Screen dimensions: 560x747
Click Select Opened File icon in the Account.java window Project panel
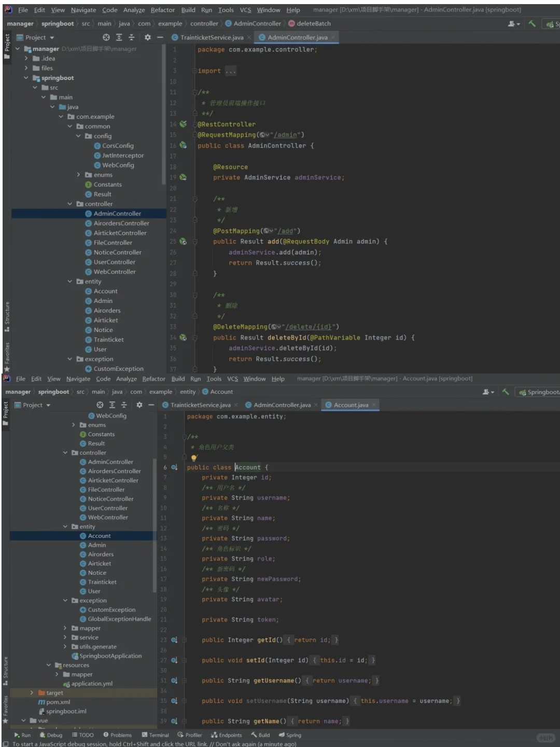[x=100, y=405]
